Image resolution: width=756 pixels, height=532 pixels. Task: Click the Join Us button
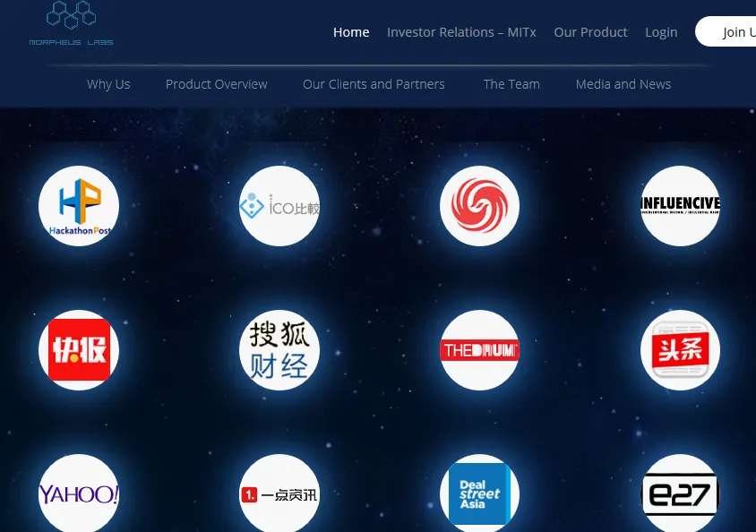[x=726, y=32]
